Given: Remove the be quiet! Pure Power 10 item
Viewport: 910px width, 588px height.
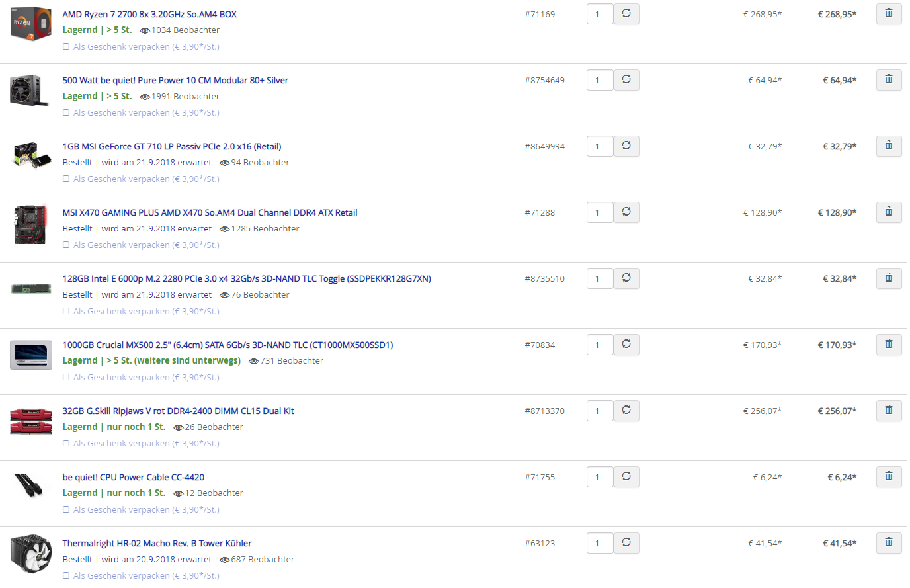Looking at the screenshot, I should (x=889, y=80).
